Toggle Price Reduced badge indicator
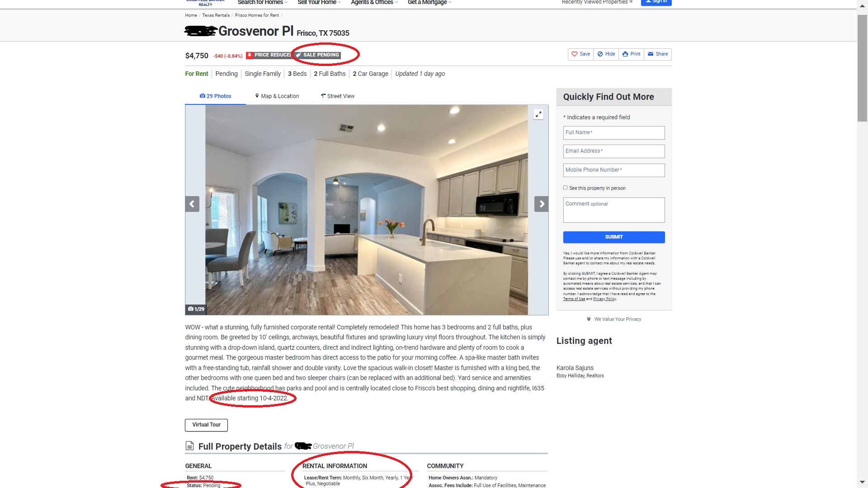Viewport: 868px width, 488px height. click(269, 54)
